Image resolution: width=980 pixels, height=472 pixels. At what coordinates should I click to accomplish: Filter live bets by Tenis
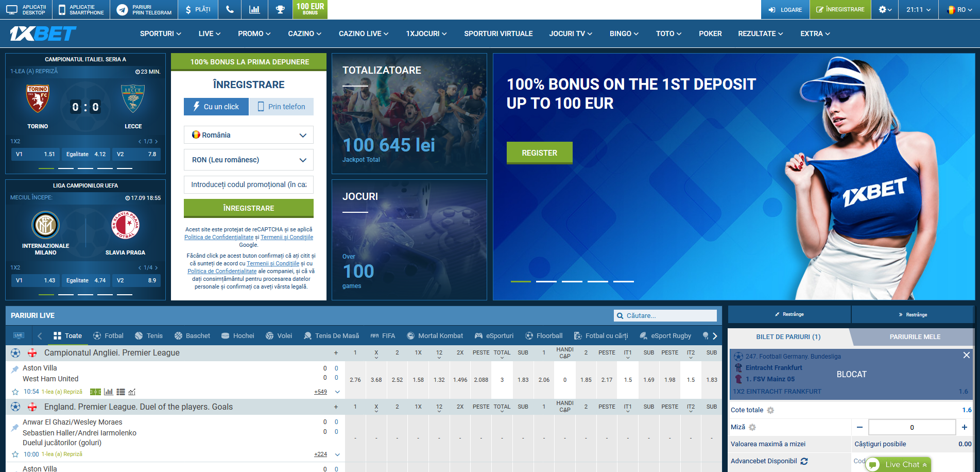coord(149,336)
